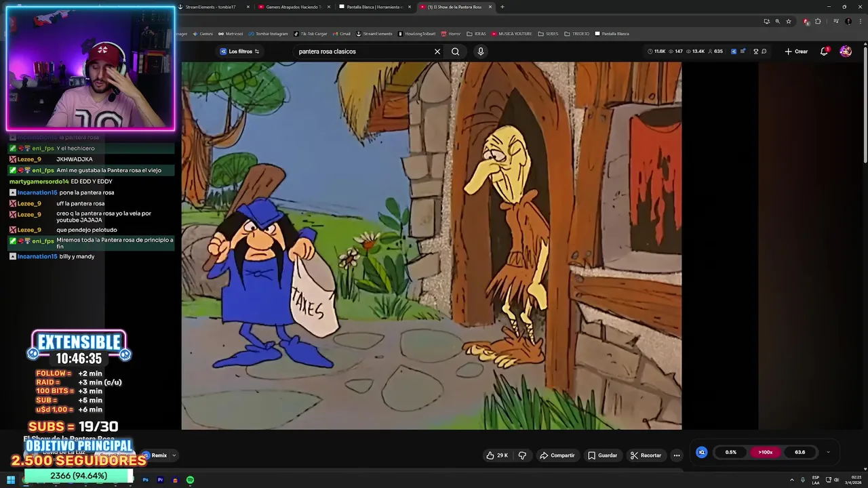Open a new browser tab

tap(502, 7)
